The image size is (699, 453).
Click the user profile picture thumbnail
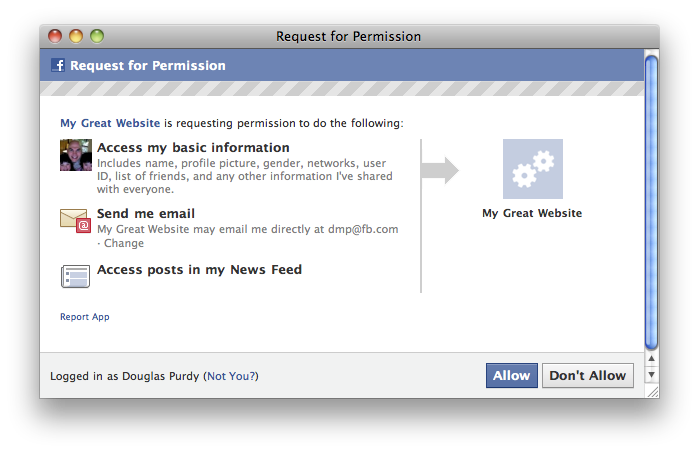76,155
